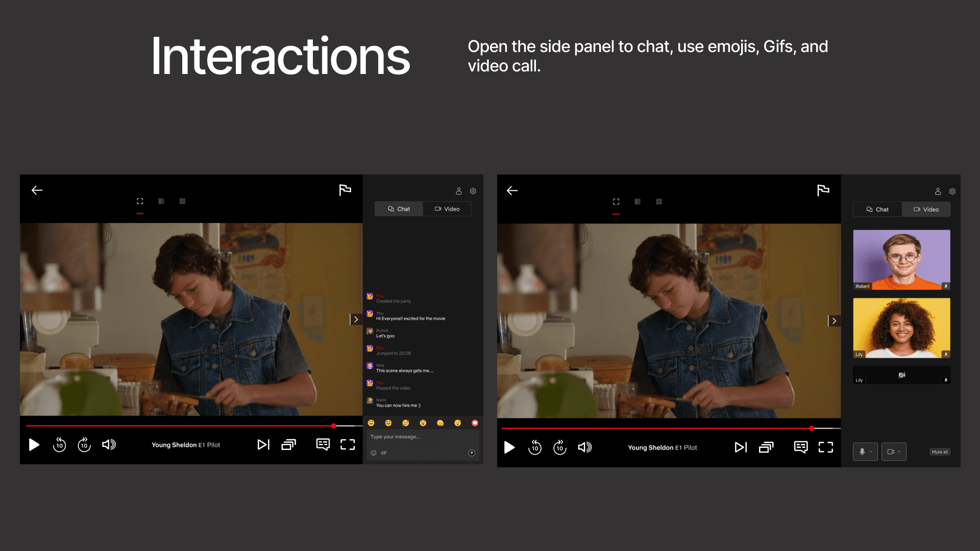
Task: Switch to Video tab in left panel
Action: (447, 209)
